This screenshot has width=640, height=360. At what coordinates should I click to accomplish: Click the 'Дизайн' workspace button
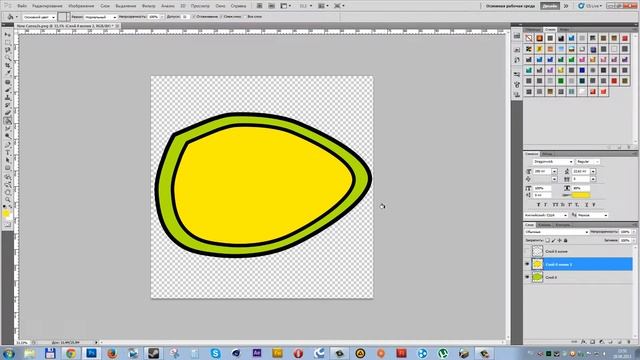pyautogui.click(x=550, y=6)
